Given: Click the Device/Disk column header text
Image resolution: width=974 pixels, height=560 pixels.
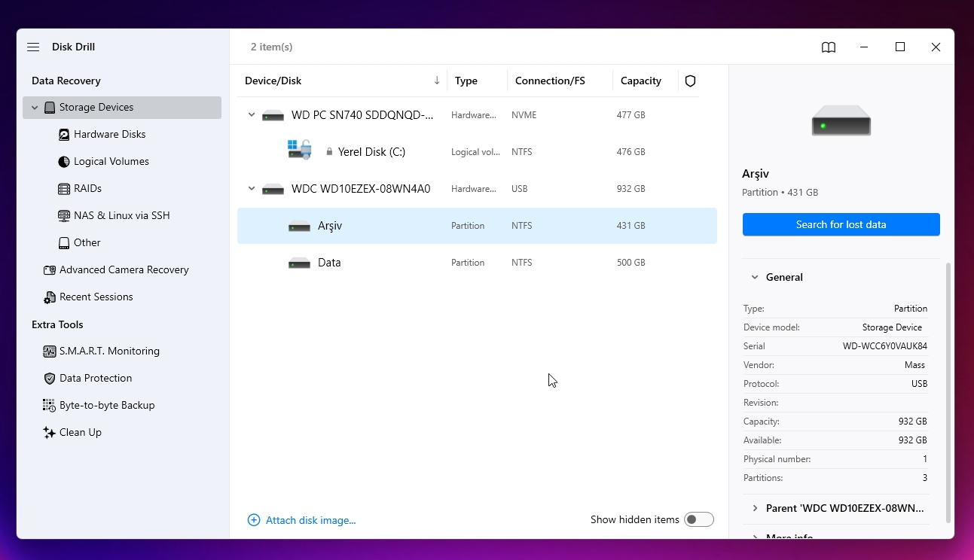Looking at the screenshot, I should pyautogui.click(x=273, y=81).
